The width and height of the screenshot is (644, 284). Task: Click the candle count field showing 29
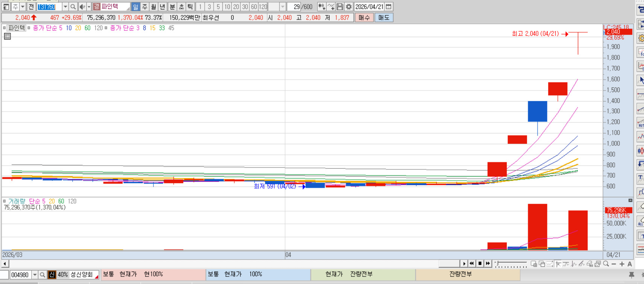click(294, 7)
